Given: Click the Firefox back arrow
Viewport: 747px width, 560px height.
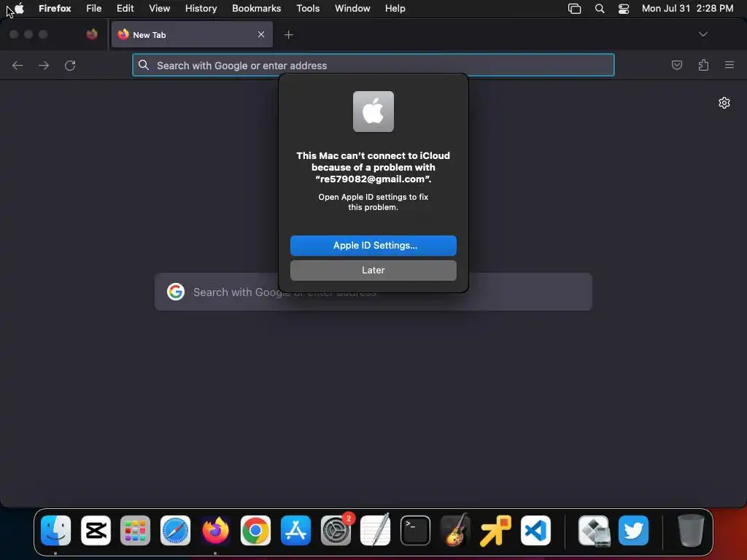Looking at the screenshot, I should pos(18,65).
